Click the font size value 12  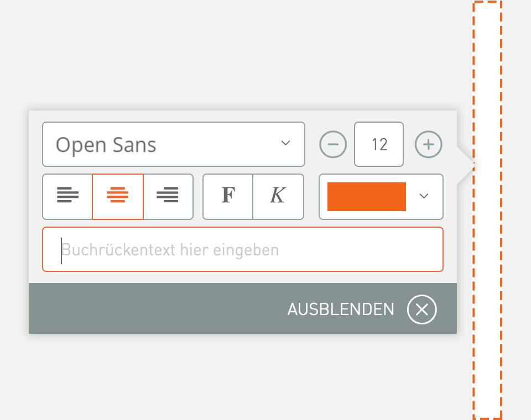[x=379, y=144]
